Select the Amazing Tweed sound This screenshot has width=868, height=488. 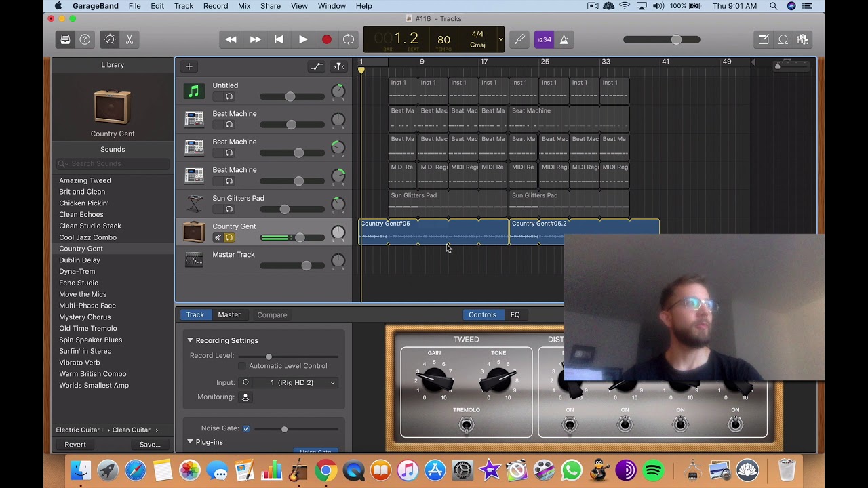(x=85, y=180)
